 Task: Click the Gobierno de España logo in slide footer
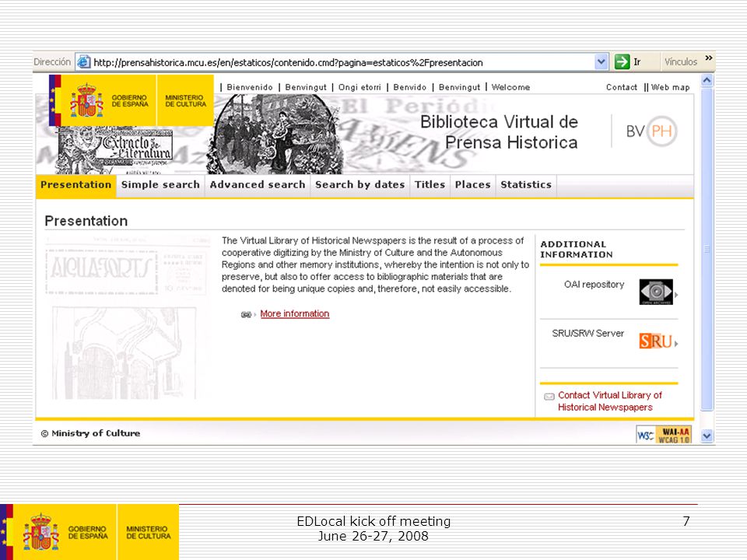tap(65, 532)
